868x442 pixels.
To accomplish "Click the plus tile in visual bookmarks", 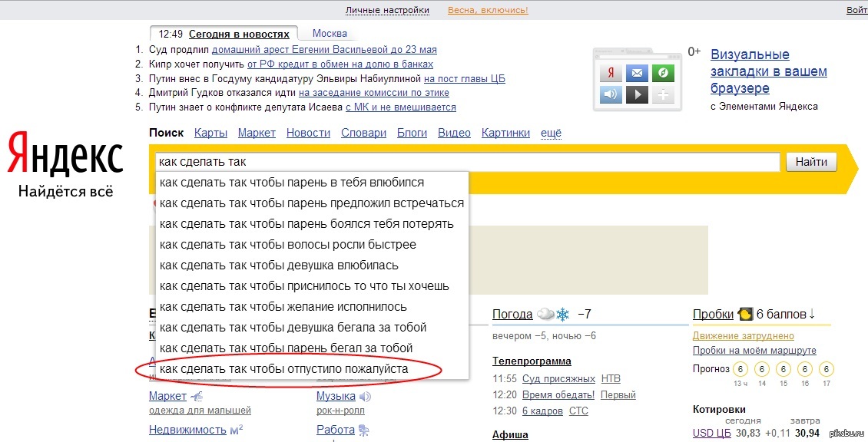I will [663, 94].
